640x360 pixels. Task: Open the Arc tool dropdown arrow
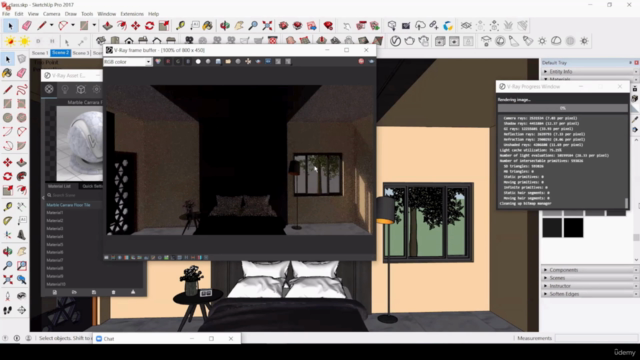coord(73,25)
